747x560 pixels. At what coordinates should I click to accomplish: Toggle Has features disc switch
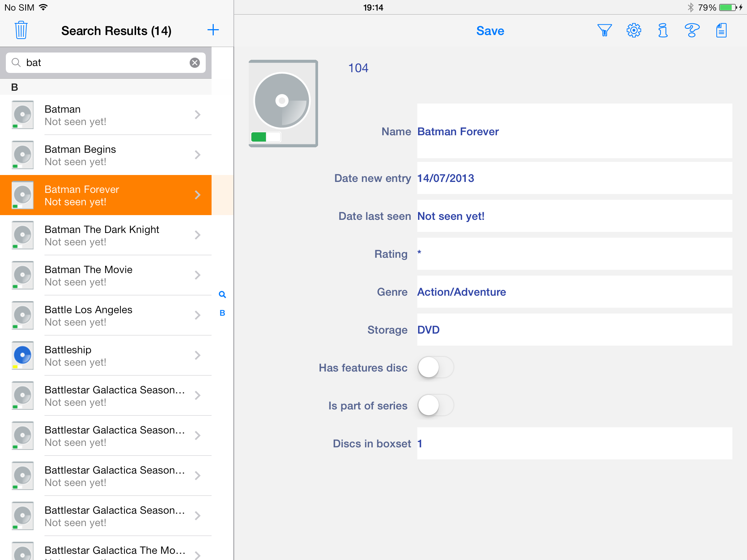436,367
